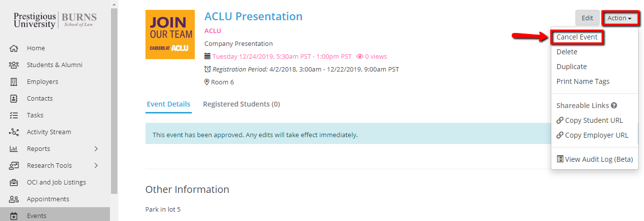
Task: Click the ACLU Join Our Team thumbnail
Action: click(170, 35)
